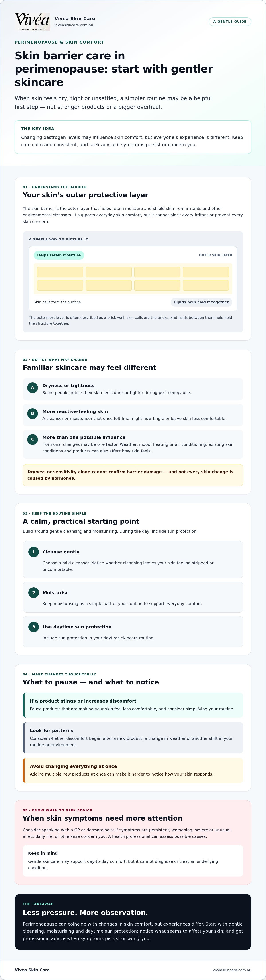The height and width of the screenshot is (980, 266).
Task: Click the Lipids help hold it together pill
Action: point(201,302)
